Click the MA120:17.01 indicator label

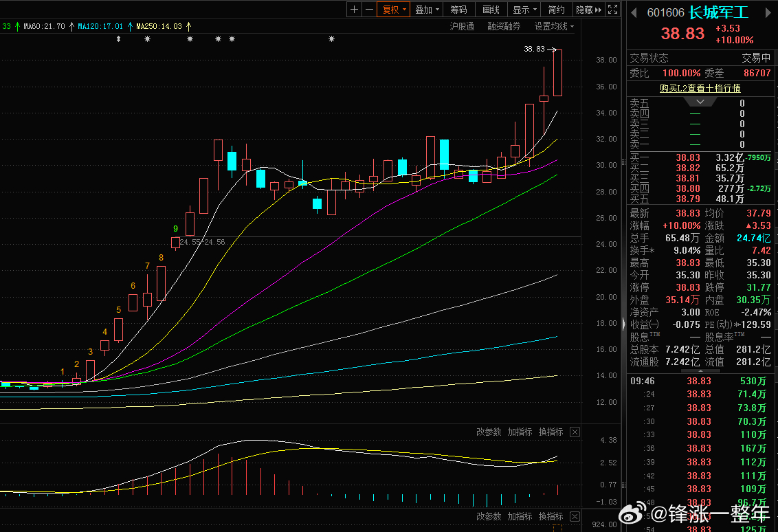coord(100,26)
